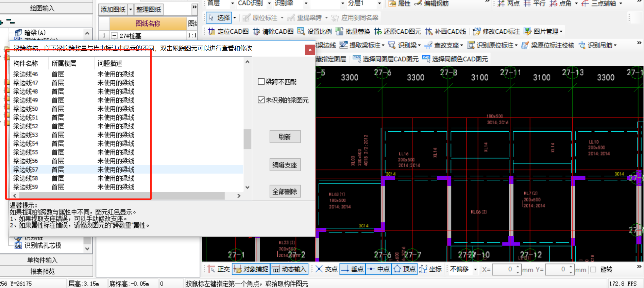Viewport: 644px width, 288px height.
Task: Click the 识别原位标注 icon
Action: pos(471,45)
